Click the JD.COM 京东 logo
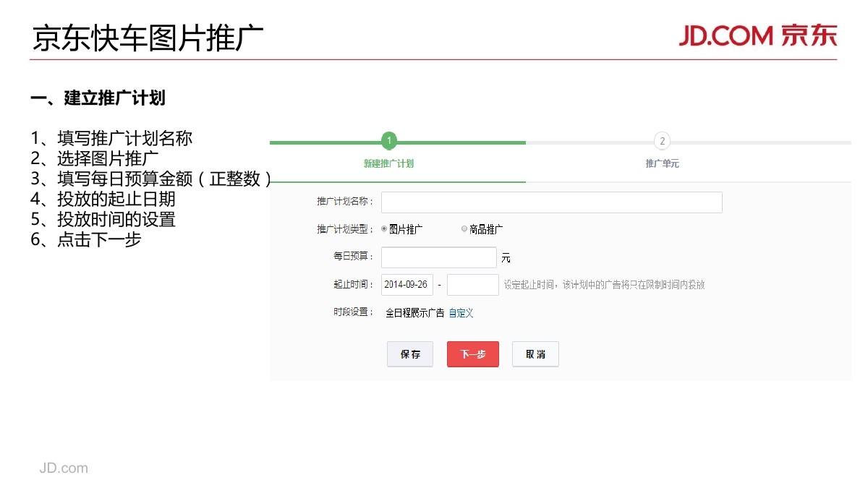Image resolution: width=868 pixels, height=488 pixels. 757,35
